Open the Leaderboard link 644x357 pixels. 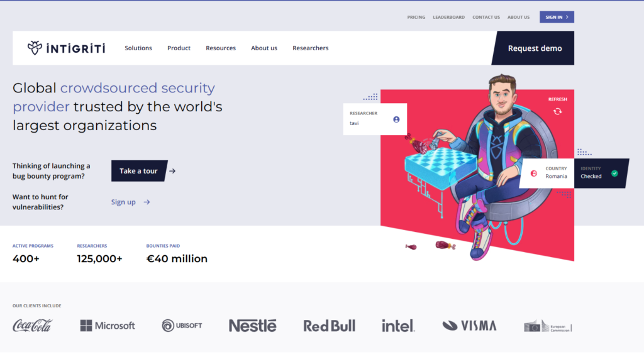pyautogui.click(x=448, y=17)
